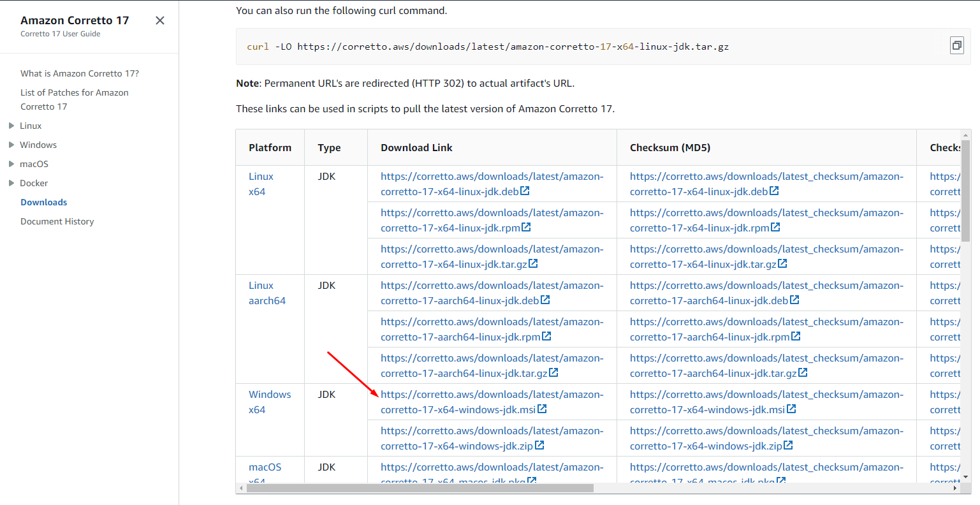Click the Checksum (MD5) column header
The width and height of the screenshot is (980, 505).
tap(670, 147)
